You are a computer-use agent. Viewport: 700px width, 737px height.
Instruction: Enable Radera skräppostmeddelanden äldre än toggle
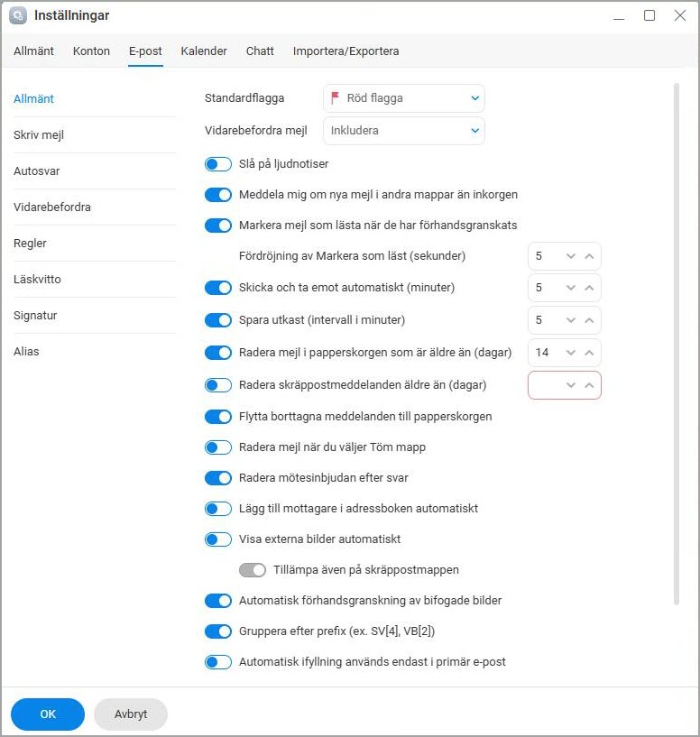click(218, 385)
